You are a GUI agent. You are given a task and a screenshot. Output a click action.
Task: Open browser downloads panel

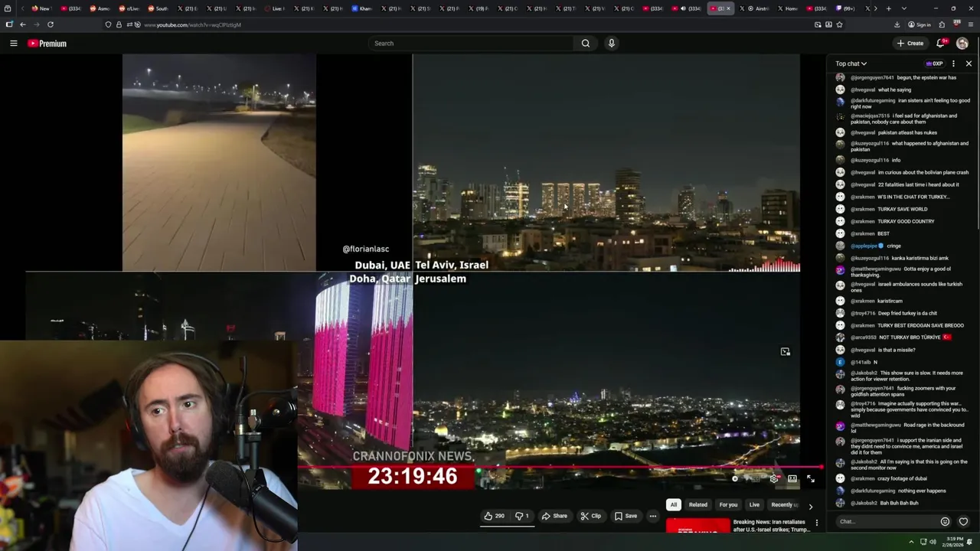pos(897,24)
